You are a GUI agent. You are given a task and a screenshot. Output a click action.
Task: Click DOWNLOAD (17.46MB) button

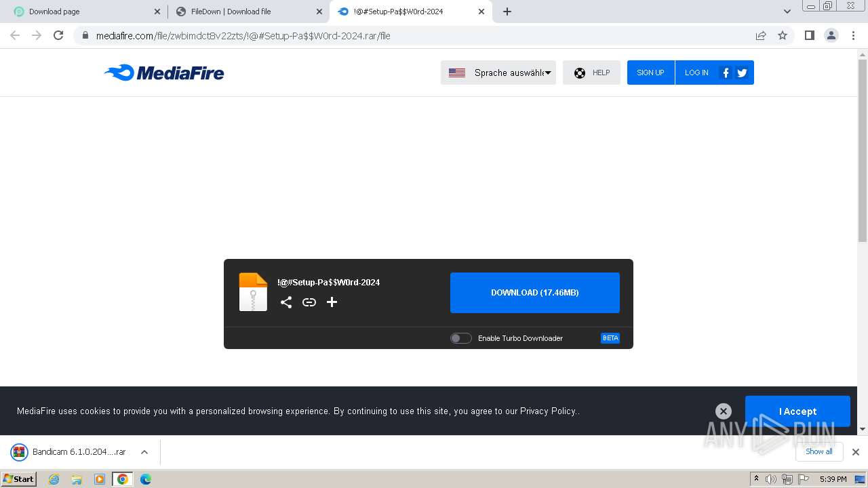click(x=535, y=293)
